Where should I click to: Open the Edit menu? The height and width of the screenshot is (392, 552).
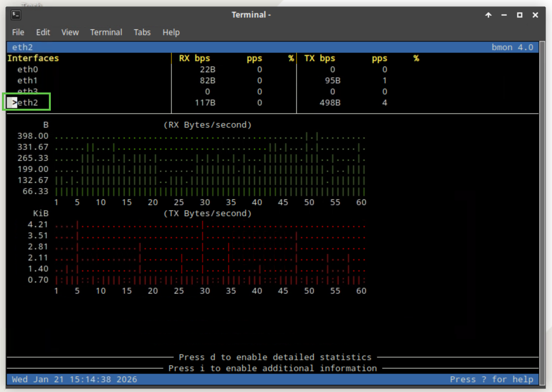[43, 32]
